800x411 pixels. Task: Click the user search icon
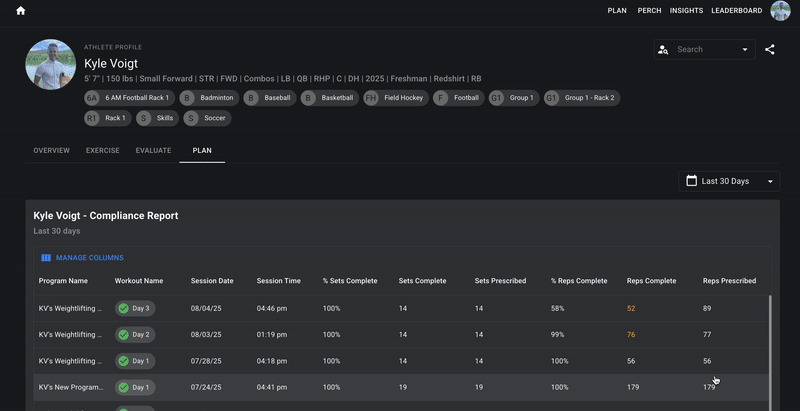click(663, 49)
